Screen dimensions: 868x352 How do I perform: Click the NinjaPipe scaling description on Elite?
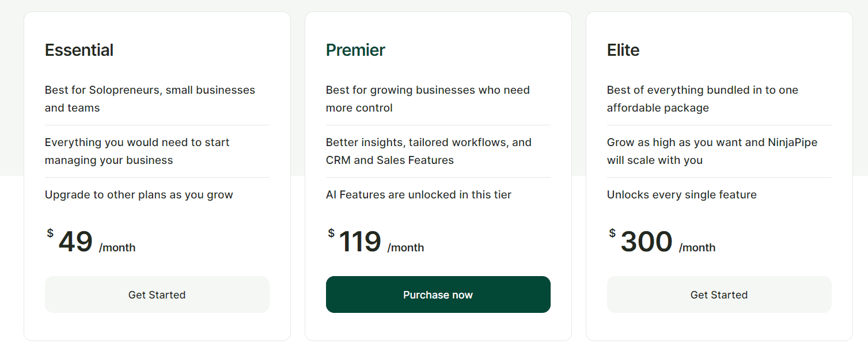(712, 151)
